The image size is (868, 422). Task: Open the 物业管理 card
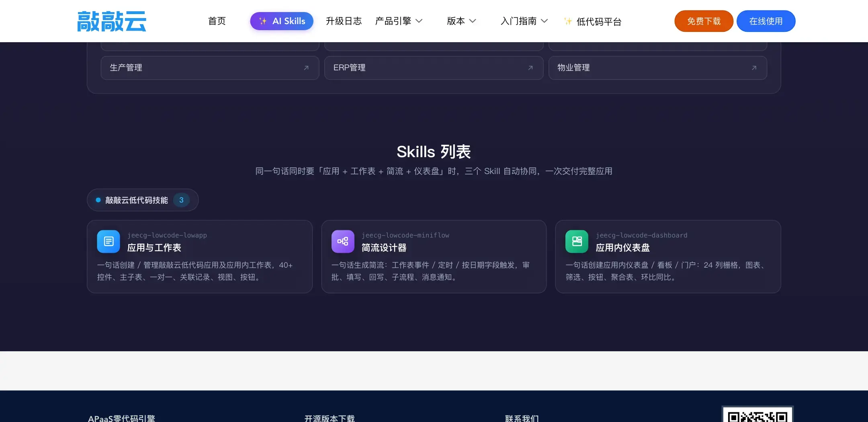(658, 68)
